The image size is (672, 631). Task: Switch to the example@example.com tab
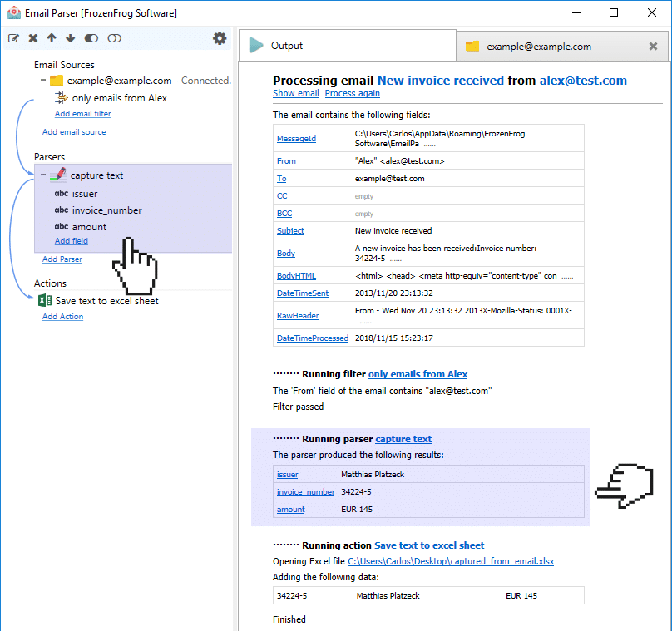click(562, 47)
